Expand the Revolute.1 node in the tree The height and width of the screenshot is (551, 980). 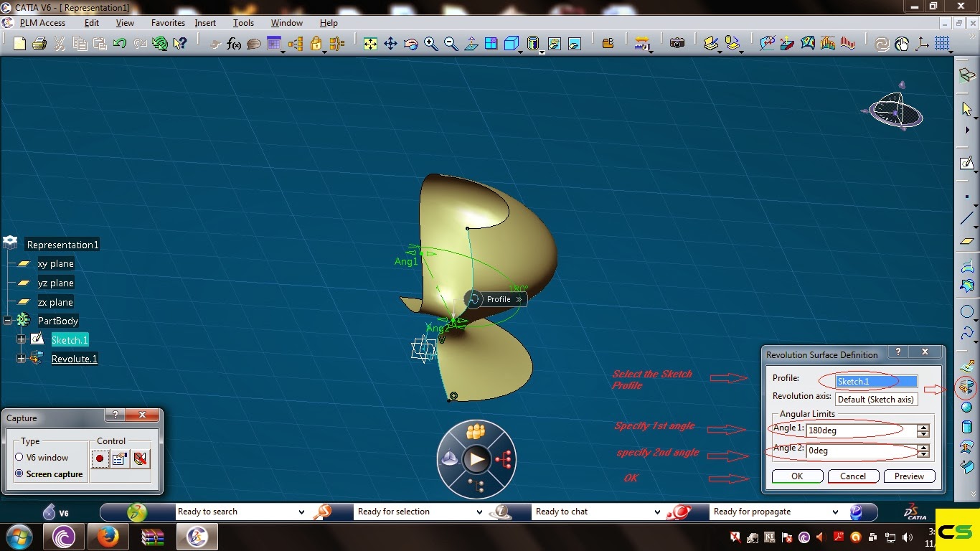coord(21,359)
